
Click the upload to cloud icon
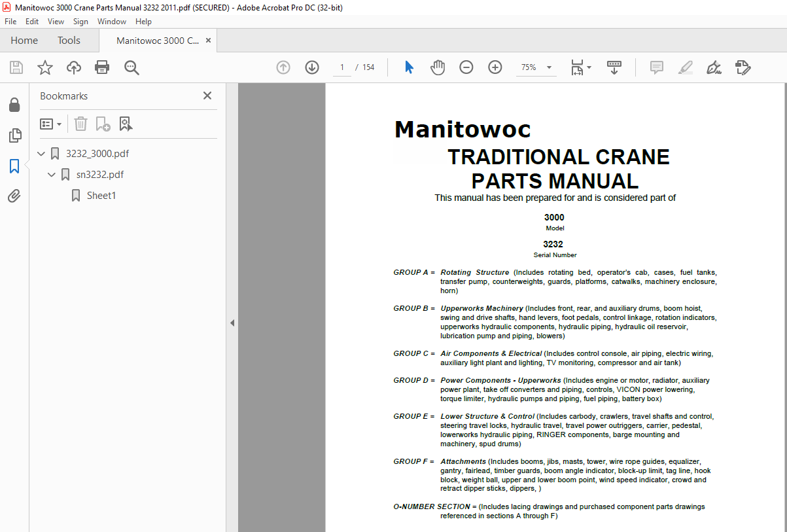pyautogui.click(x=74, y=67)
